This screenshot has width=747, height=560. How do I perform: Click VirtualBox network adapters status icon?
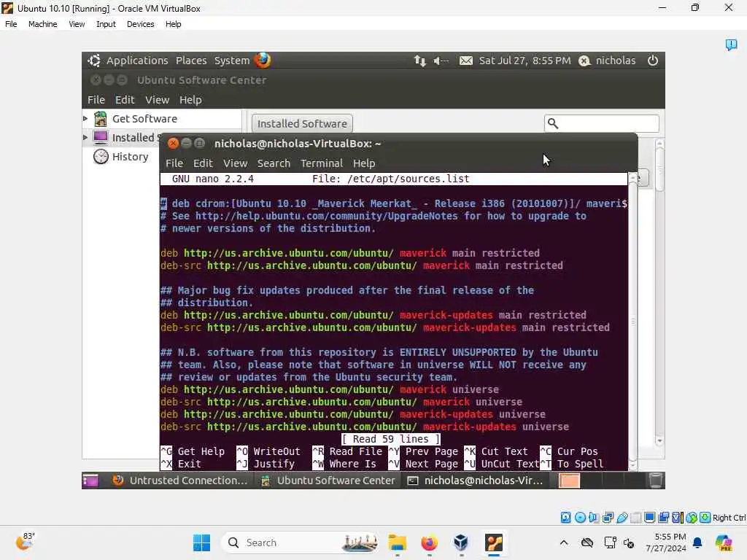point(608,518)
